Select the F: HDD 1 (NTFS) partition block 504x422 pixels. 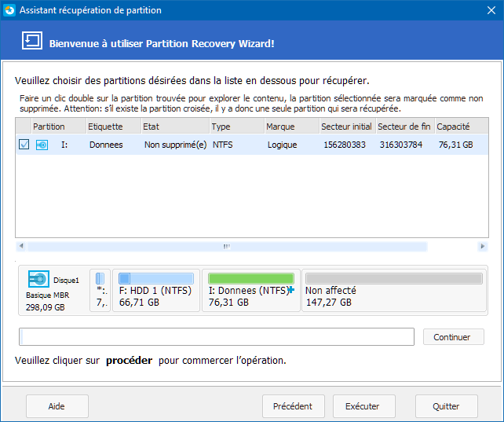click(156, 291)
